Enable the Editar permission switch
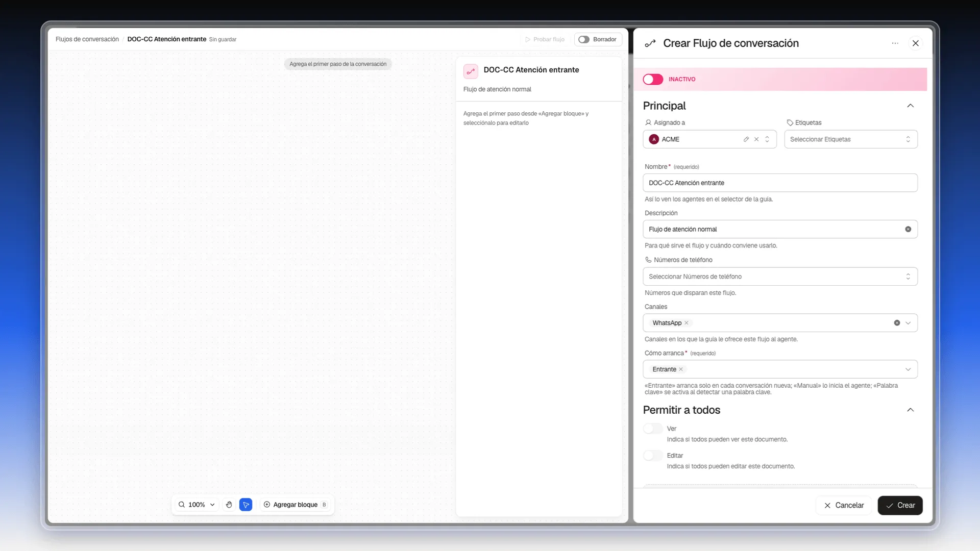Screen dimensions: 980x551 (653, 456)
